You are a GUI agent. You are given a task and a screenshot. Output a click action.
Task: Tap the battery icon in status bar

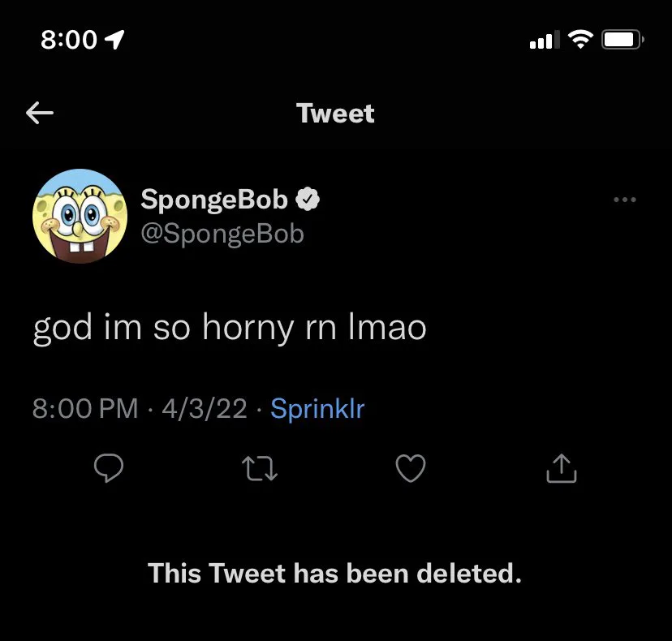[x=622, y=38]
